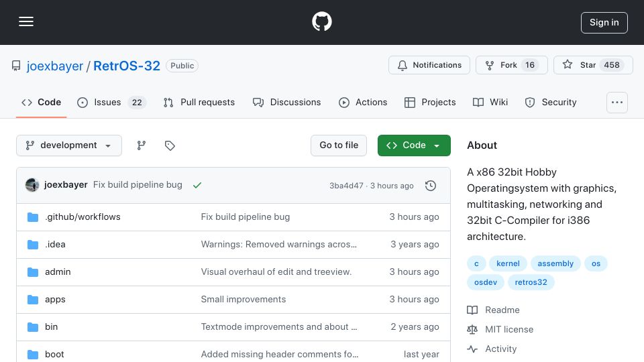Open the RetrOS-32 repository link

[x=127, y=66]
